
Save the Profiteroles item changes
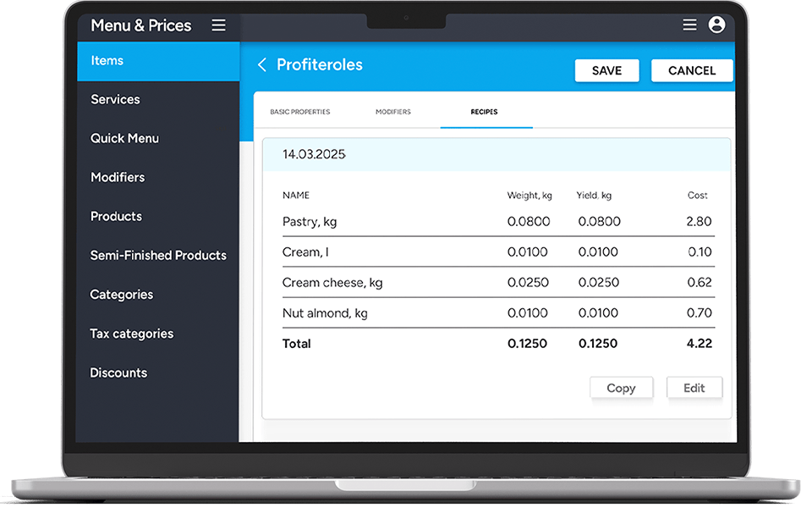tap(606, 70)
